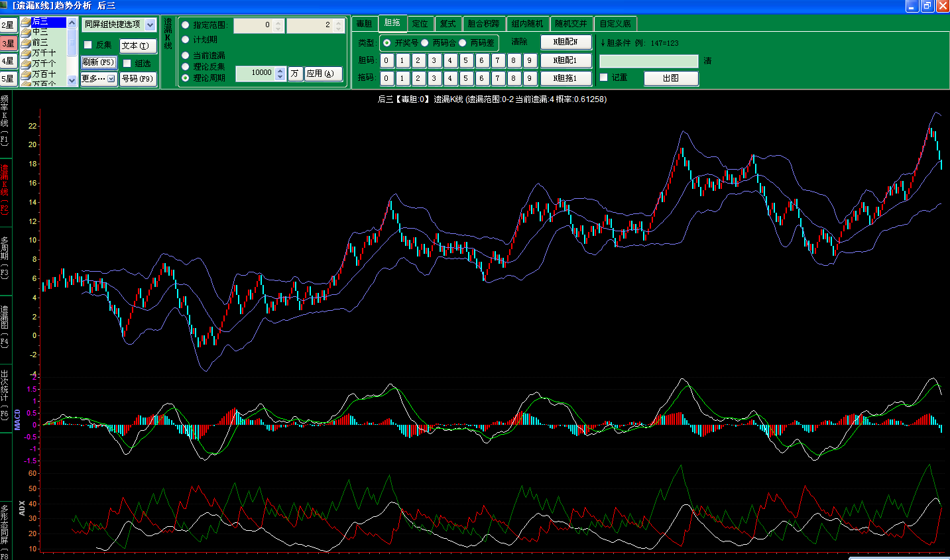Switch to the 胆合积跨 tab

tap(484, 24)
